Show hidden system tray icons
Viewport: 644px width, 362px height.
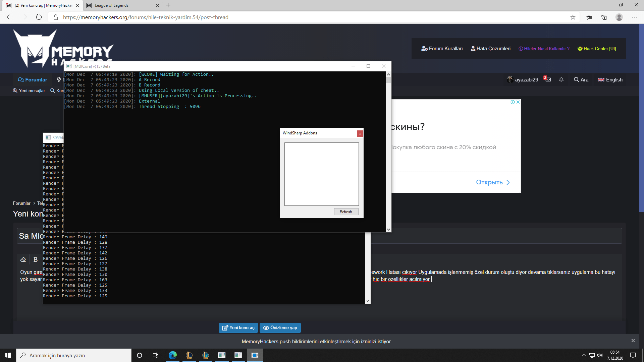coord(584,355)
